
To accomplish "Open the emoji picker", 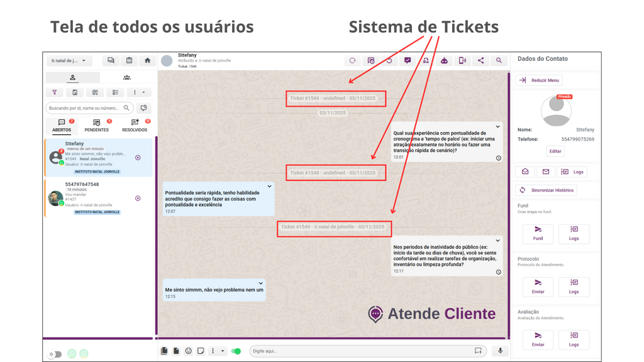I will [x=188, y=351].
